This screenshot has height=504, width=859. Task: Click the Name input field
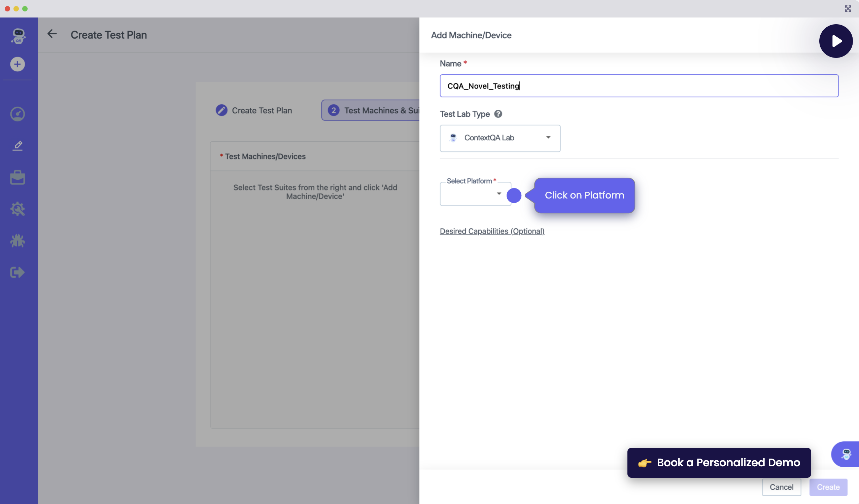[x=639, y=86]
